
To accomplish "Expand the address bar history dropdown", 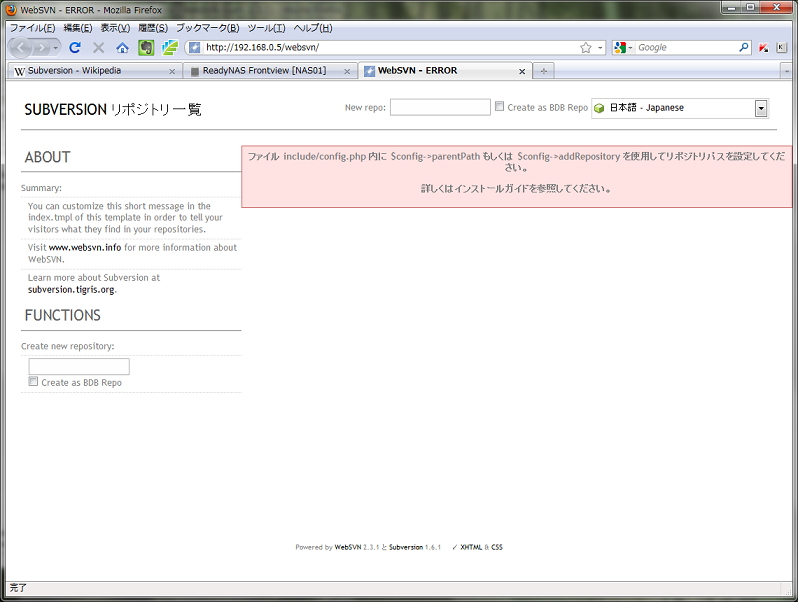I will point(600,48).
